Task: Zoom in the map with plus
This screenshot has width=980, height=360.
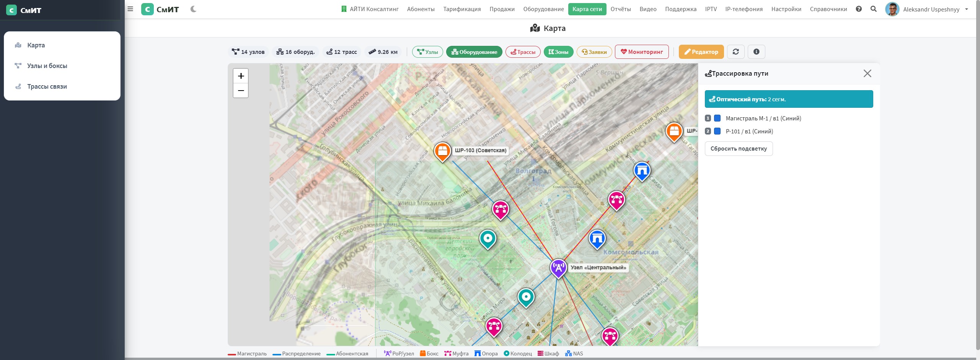Action: tap(241, 76)
